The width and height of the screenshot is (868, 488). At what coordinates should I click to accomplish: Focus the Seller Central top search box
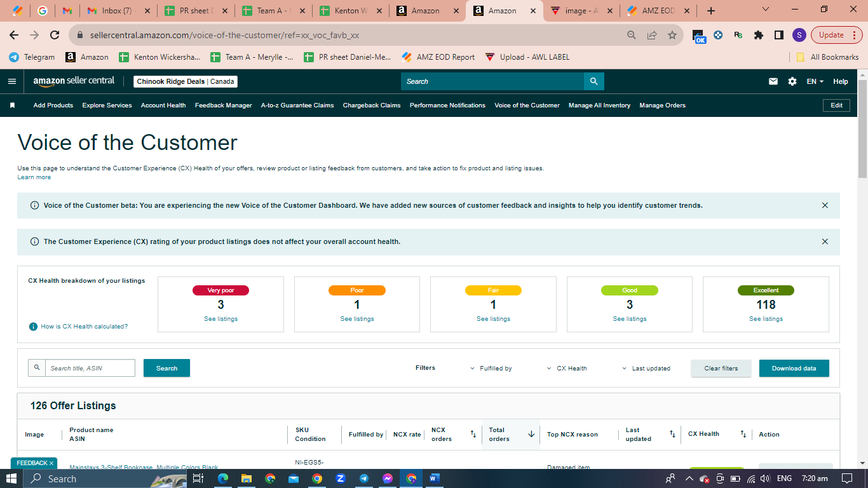click(x=492, y=81)
